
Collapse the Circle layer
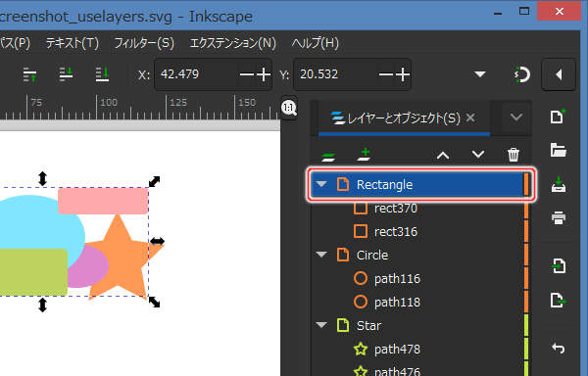(321, 255)
